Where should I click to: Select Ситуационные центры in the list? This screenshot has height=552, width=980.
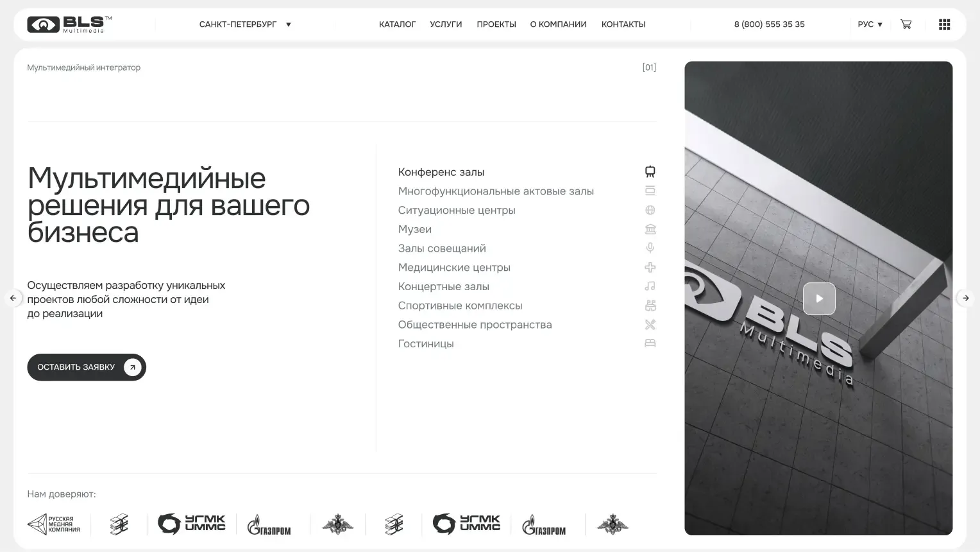[x=457, y=210]
